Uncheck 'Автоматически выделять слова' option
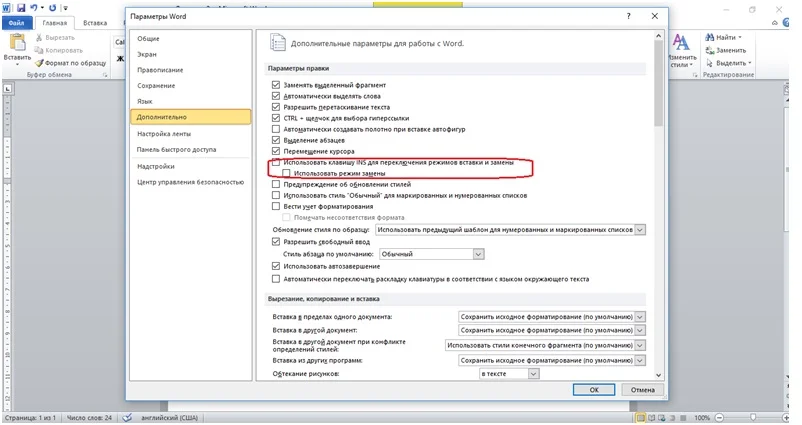 (277, 96)
